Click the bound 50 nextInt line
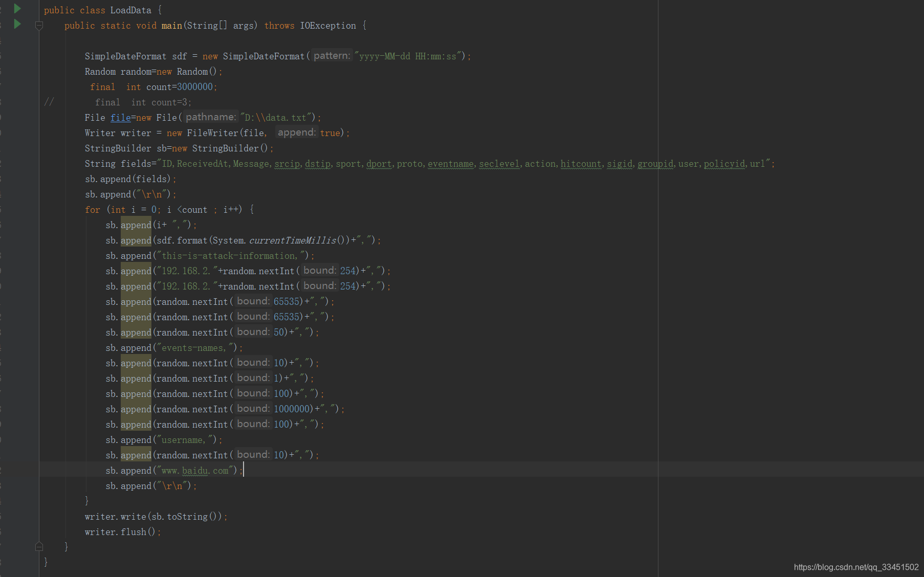The height and width of the screenshot is (577, 924). pyautogui.click(x=212, y=332)
